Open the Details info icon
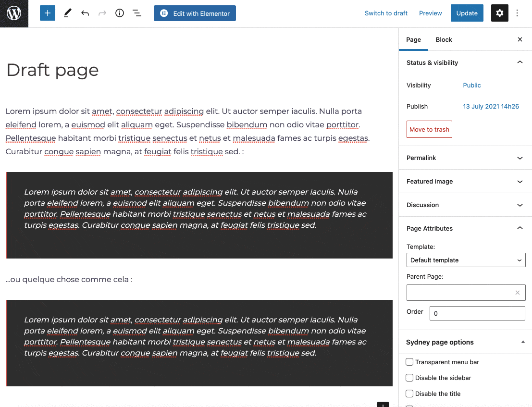This screenshot has height=407, width=532. pos(119,13)
